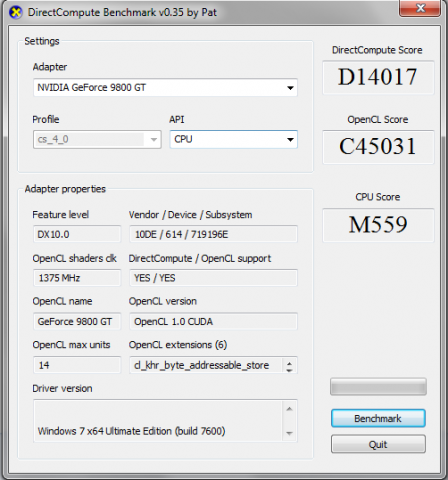Click the CPU Score value M559
This screenshot has height=480, width=448.
point(378,224)
